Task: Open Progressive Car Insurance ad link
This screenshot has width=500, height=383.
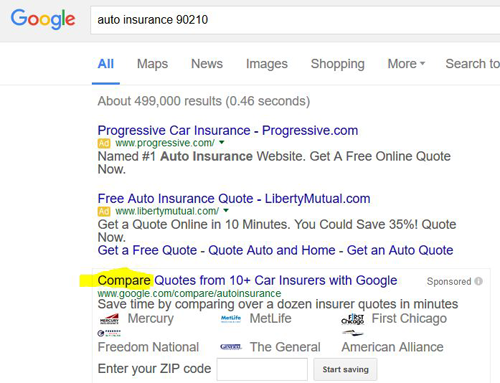Action: pyautogui.click(x=228, y=130)
